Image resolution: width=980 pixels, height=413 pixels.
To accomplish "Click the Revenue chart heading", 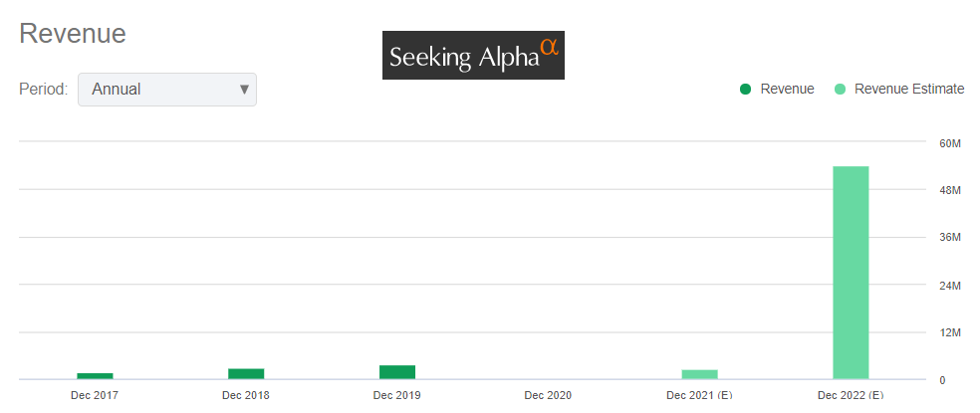I will pos(73,34).
